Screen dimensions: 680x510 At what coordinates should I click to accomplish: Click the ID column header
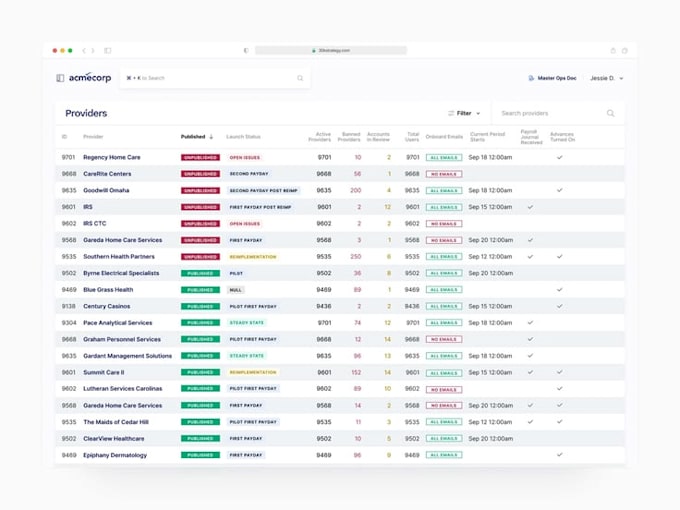(64, 137)
